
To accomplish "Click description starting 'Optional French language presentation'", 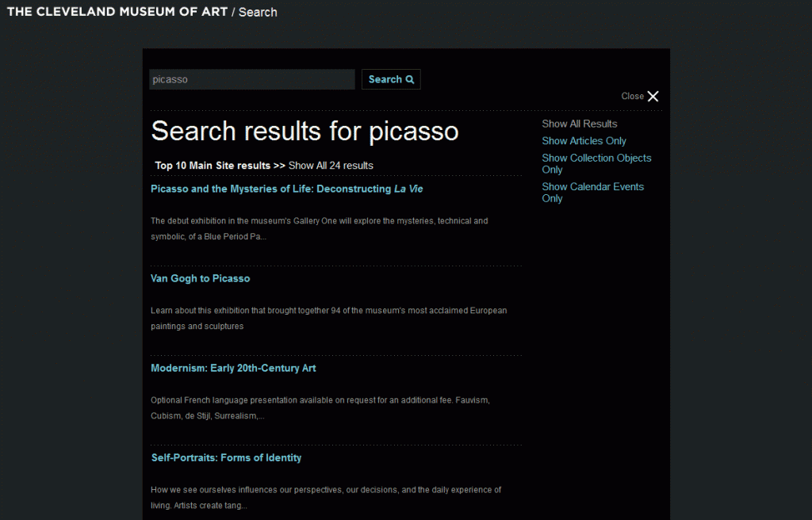I will (320, 407).
